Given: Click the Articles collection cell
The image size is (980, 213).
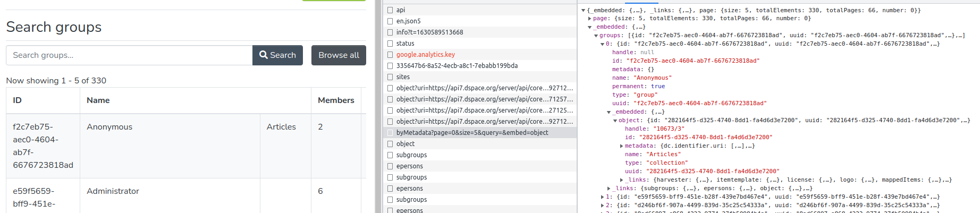Looking at the screenshot, I should pos(281,127).
